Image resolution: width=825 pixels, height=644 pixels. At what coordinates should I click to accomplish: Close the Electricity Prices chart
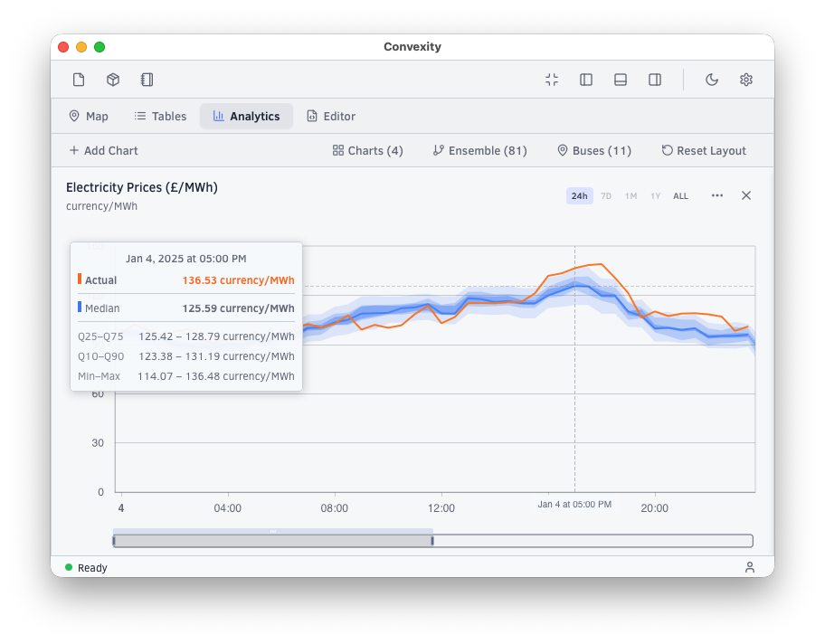point(746,195)
